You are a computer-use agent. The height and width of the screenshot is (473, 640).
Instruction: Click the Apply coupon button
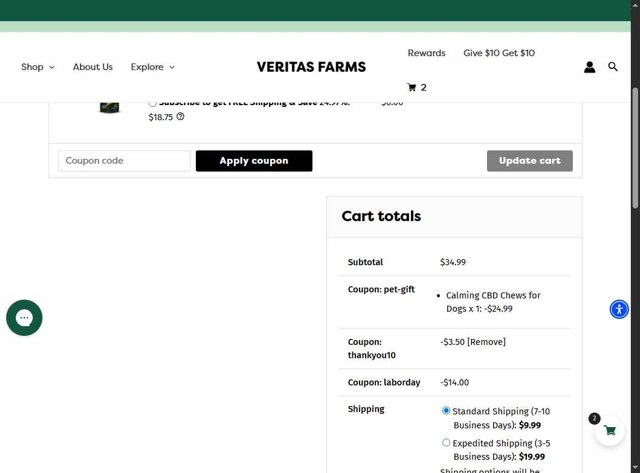tap(254, 161)
